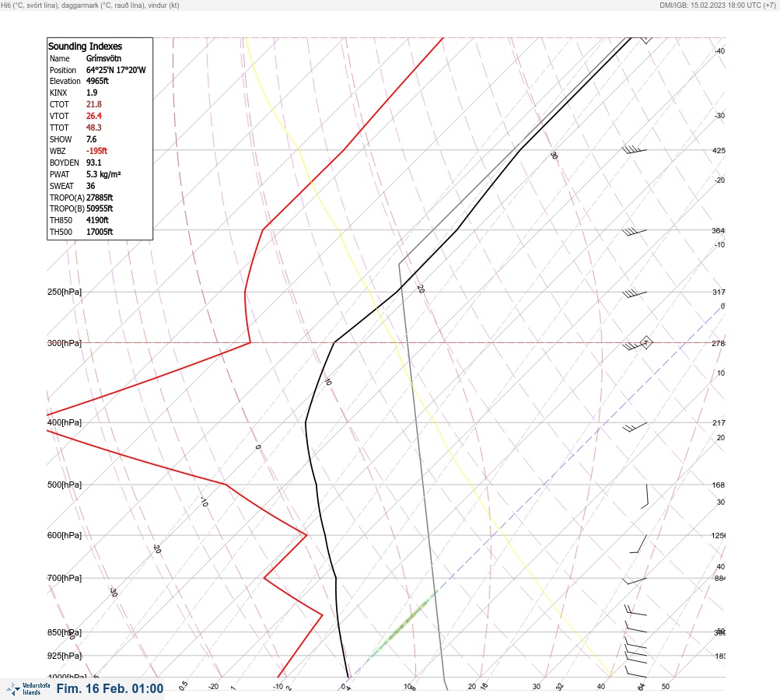Click the wind barb at 250 hPa level
780x700 pixels.
[x=635, y=293]
